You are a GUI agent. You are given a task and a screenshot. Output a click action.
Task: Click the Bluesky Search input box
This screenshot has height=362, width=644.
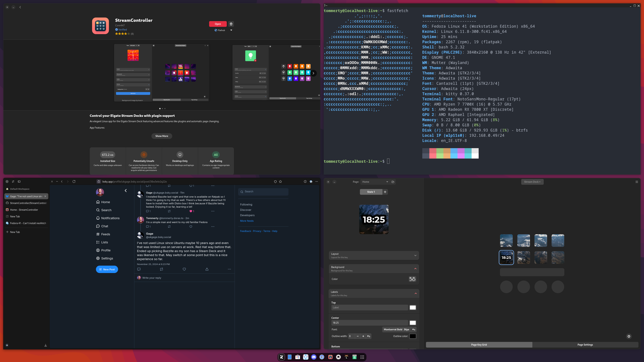[263, 192]
